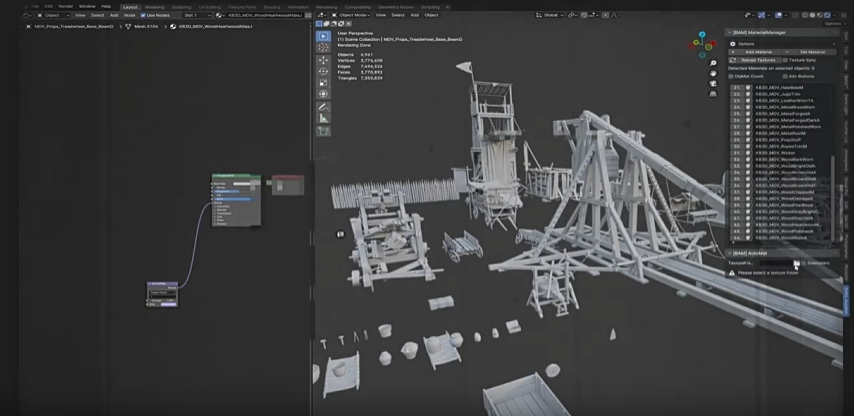
Task: Switch to the Layout workspace tab
Action: (130, 6)
